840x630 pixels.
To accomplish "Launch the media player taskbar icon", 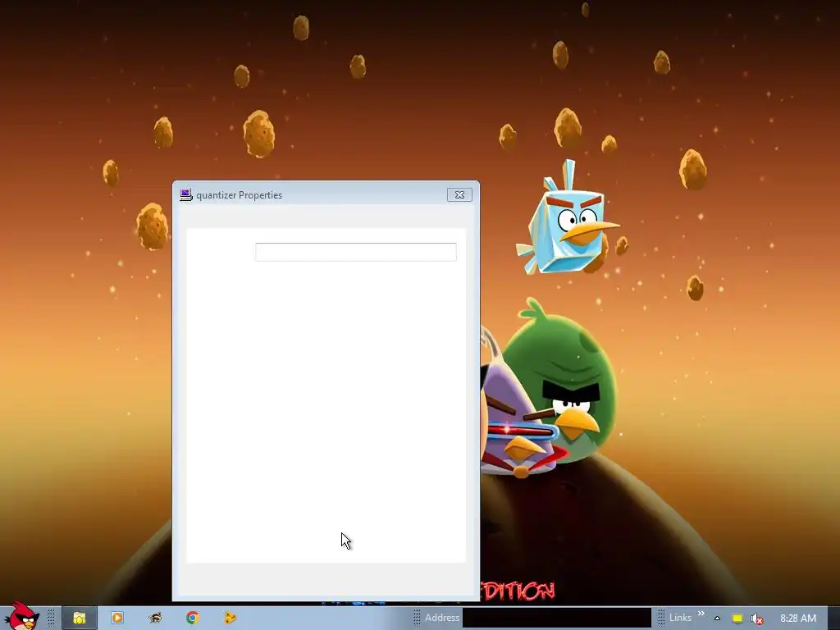I will coord(116,618).
